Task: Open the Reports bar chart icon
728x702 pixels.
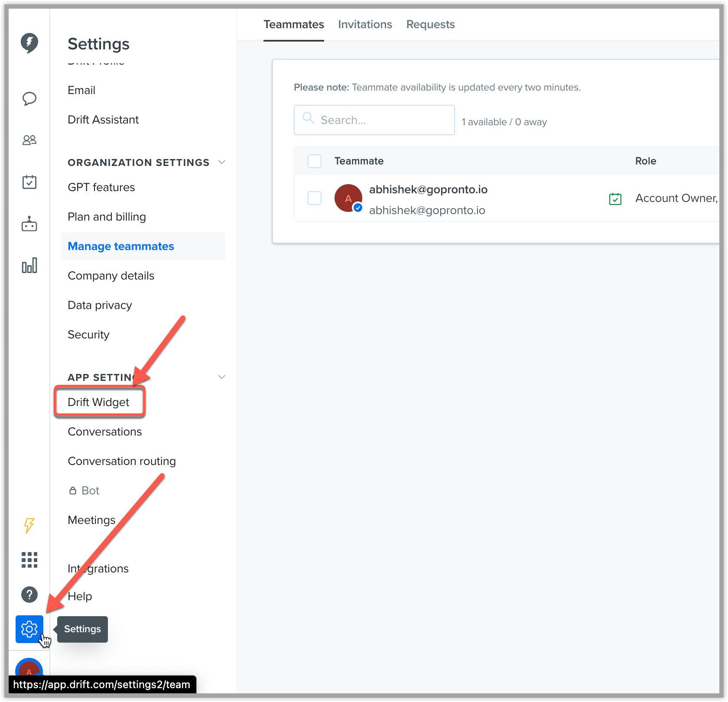Action: (29, 265)
